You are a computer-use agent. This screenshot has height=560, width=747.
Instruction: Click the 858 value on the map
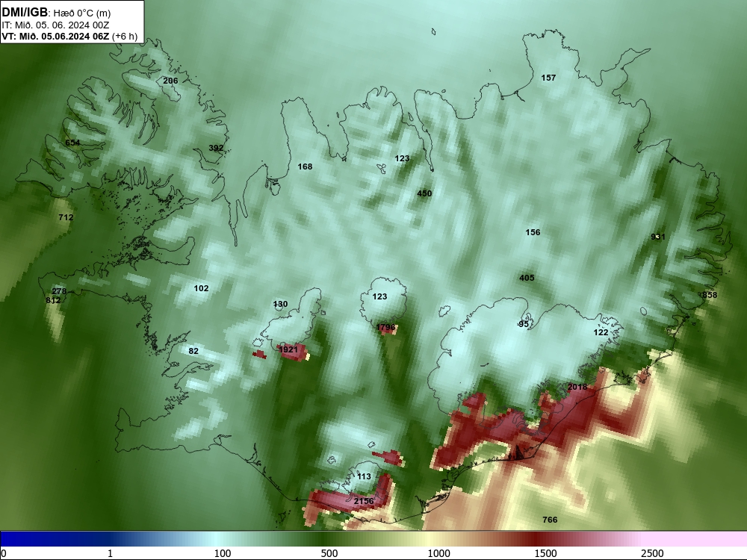(710, 295)
